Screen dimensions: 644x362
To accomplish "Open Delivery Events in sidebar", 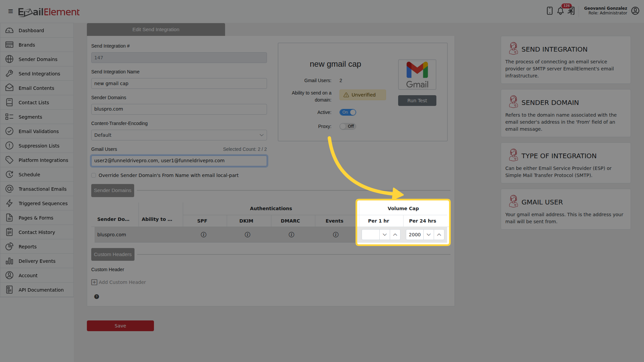I will click(37, 261).
